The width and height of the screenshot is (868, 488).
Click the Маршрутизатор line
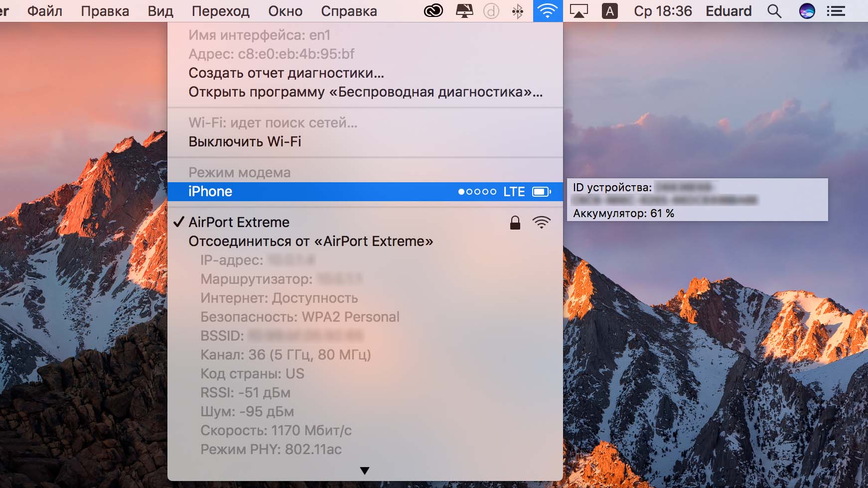[x=282, y=279]
